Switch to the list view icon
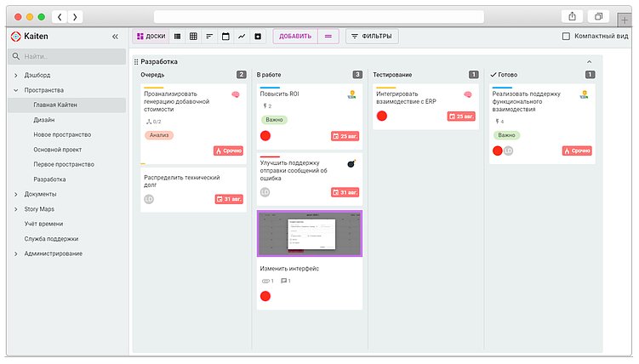 point(178,37)
